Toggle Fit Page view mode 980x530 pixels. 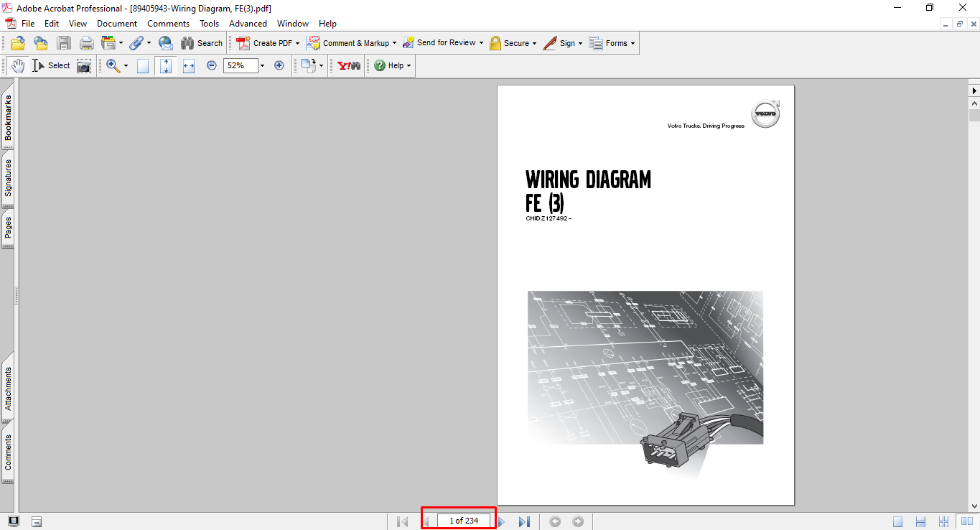click(x=166, y=65)
